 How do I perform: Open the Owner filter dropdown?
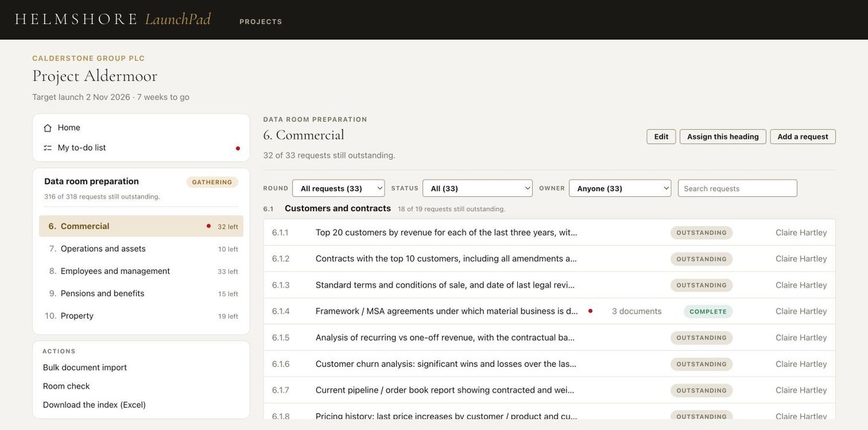pyautogui.click(x=620, y=189)
